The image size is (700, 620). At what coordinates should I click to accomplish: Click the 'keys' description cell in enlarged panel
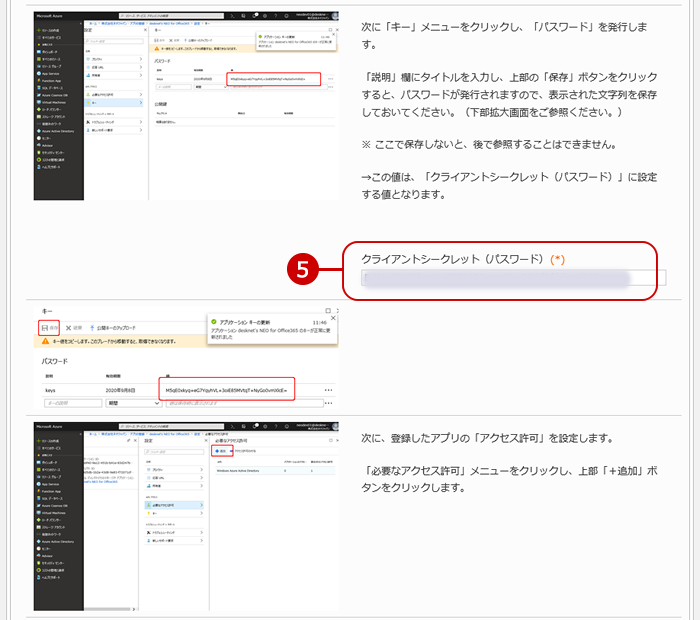click(x=50, y=390)
